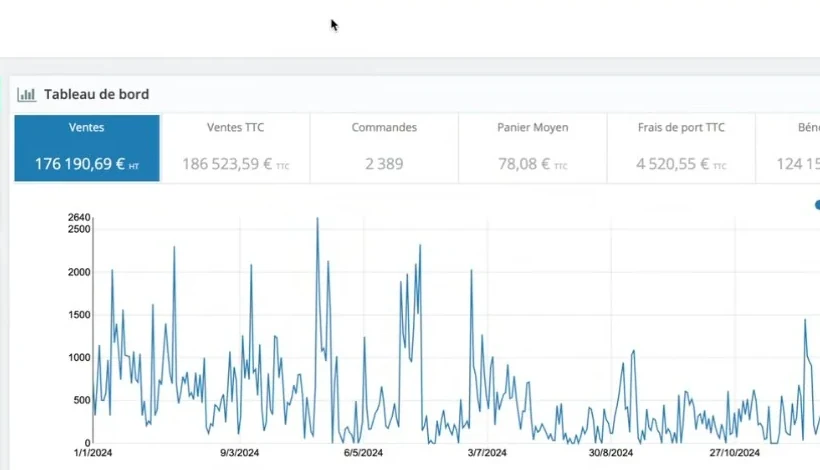Show the Panier Moyen metric
The width and height of the screenshot is (820, 470).
point(533,148)
